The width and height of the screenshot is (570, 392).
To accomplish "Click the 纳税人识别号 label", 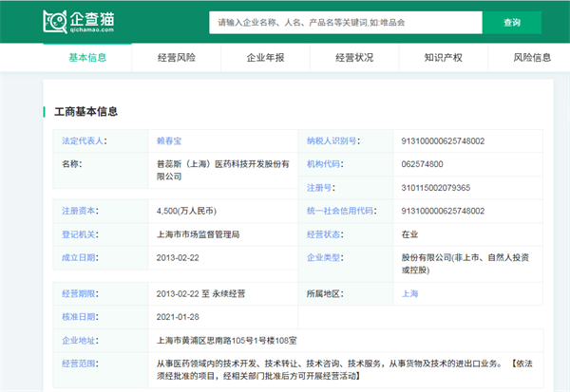I will pos(333,141).
